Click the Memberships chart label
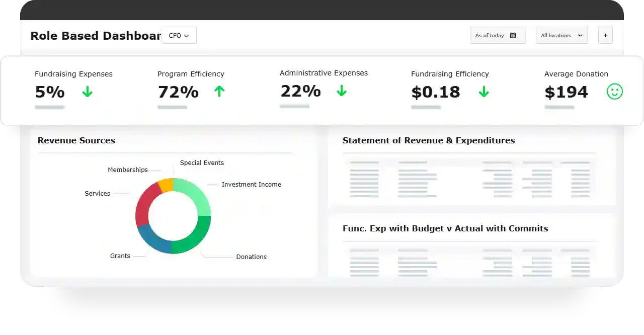This screenshot has width=644, height=335. coord(128,170)
